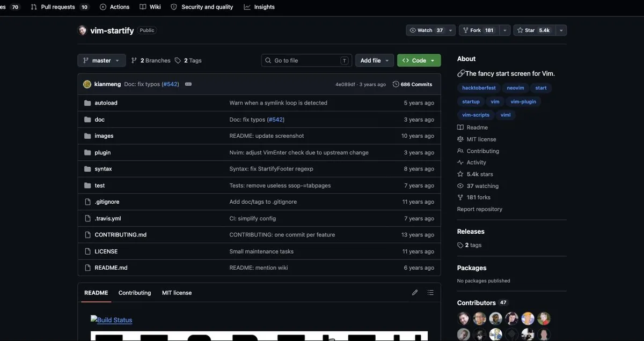Open the Insights tab
Screen dimensions: 644x341
pos(259,7)
